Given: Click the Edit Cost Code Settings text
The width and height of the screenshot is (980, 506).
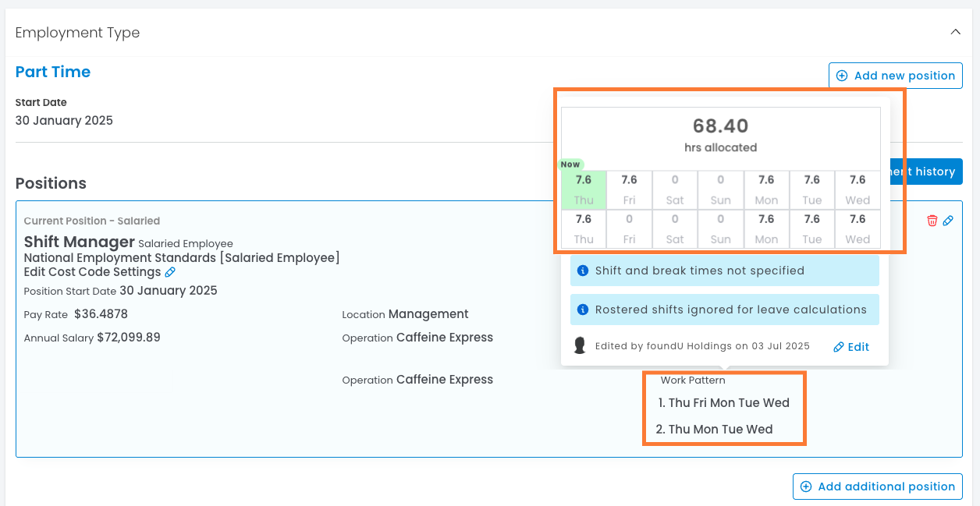Looking at the screenshot, I should point(92,272).
